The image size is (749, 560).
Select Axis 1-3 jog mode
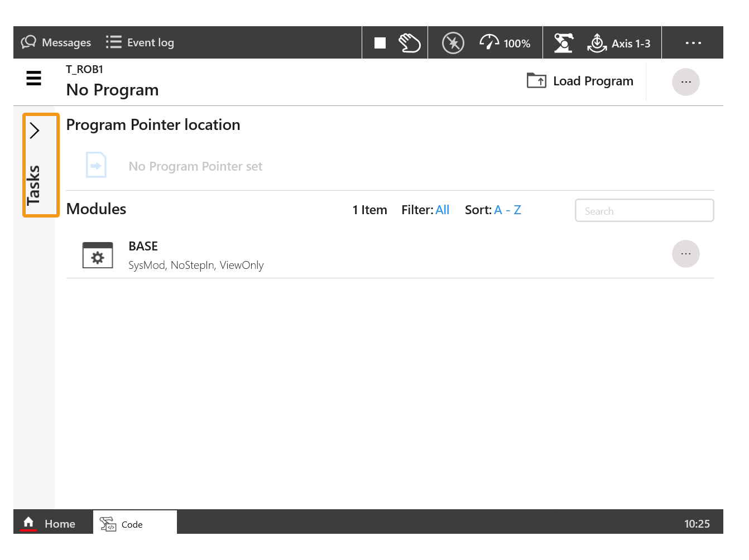pyautogui.click(x=619, y=43)
